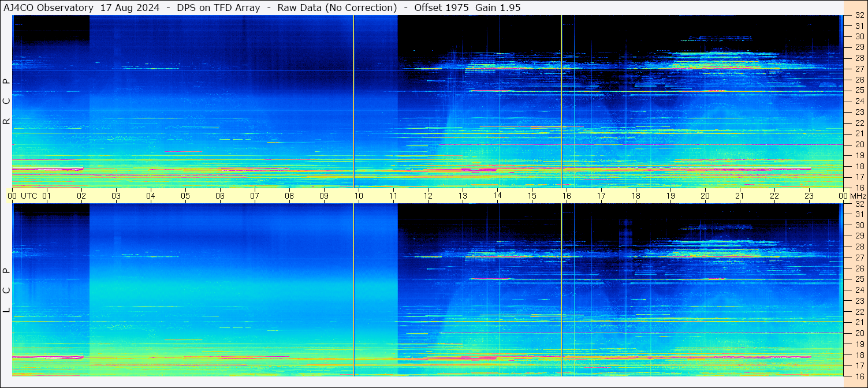Image resolution: width=868 pixels, height=388 pixels.
Task: Select the 20 MHz label in RCP panel
Action: pos(859,144)
